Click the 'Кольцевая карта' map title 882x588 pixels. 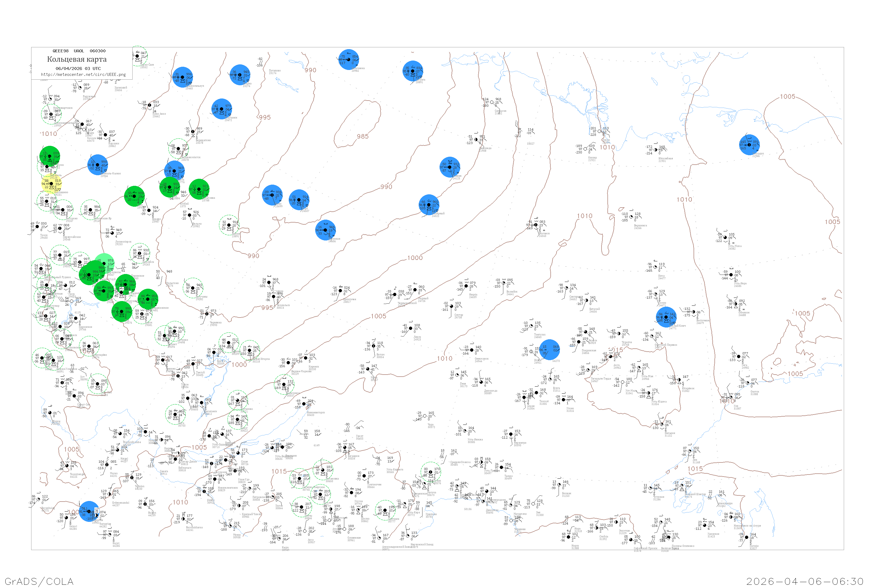tap(77, 59)
